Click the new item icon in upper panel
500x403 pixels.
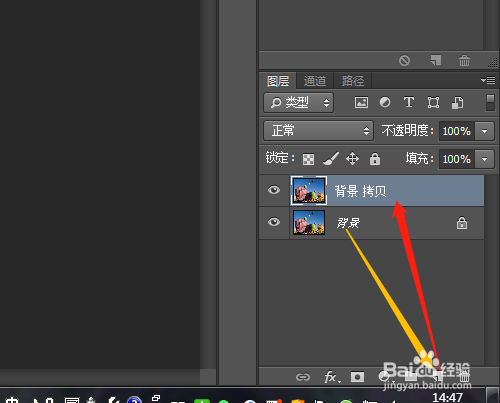click(436, 60)
